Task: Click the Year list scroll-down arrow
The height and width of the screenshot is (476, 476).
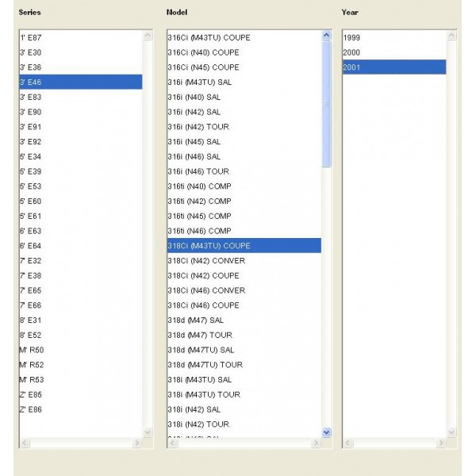Action: point(451,432)
